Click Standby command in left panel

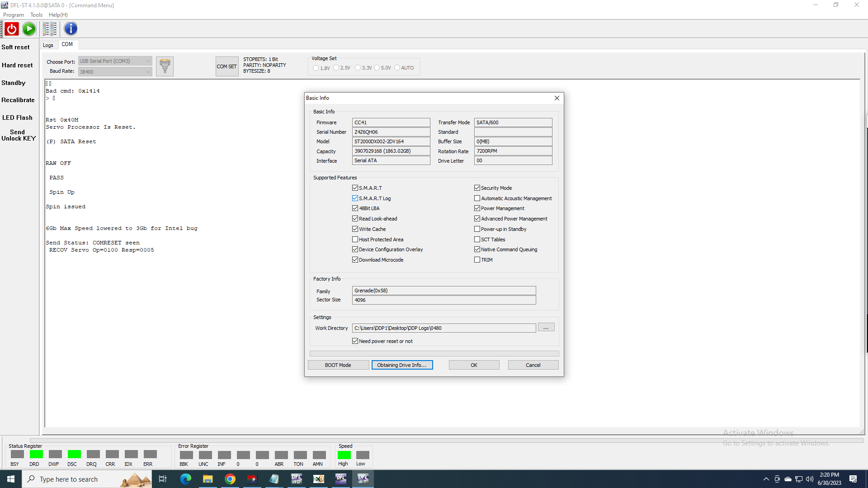tap(14, 83)
